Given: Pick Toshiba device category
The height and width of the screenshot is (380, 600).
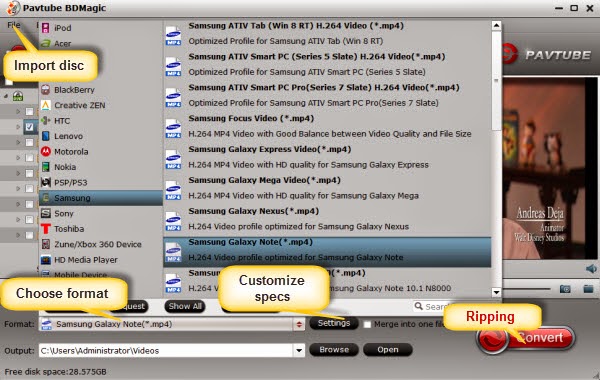Looking at the screenshot, I should point(101,229).
